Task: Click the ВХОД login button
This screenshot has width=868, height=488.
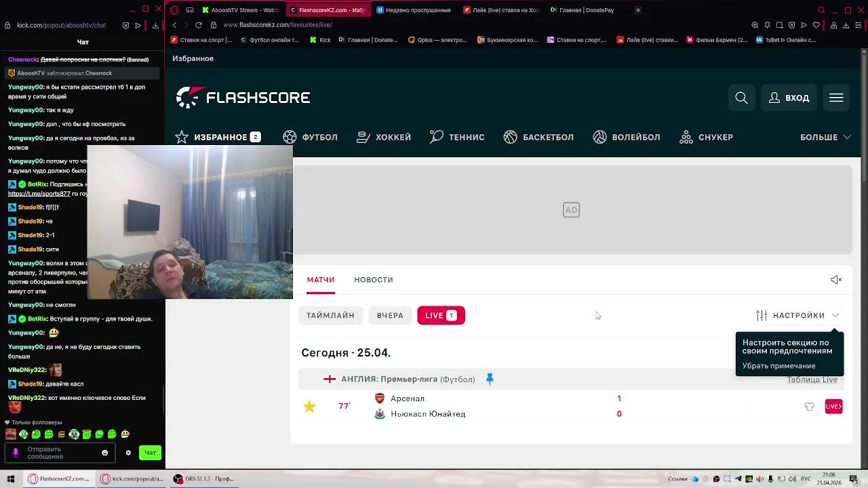Action: 789,98
